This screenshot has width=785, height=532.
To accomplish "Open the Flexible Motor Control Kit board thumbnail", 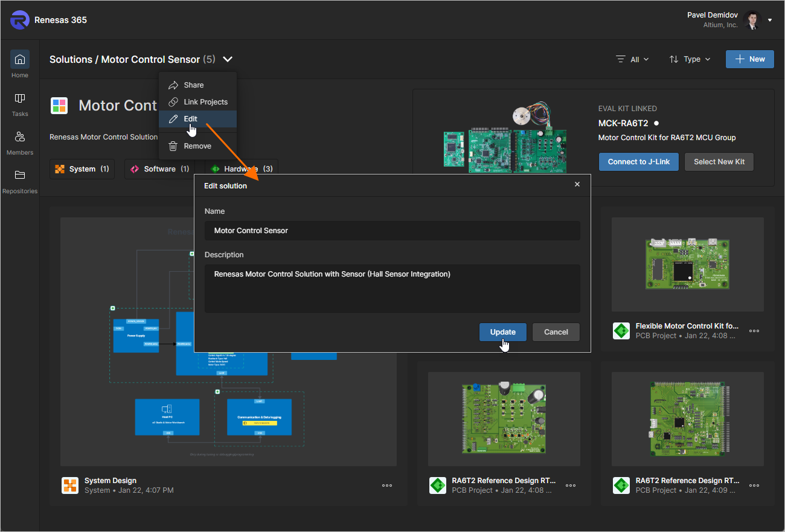I will coord(688,264).
